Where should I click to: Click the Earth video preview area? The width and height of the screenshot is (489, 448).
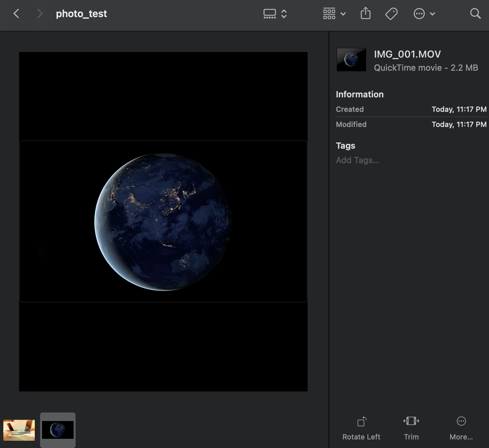pos(163,221)
